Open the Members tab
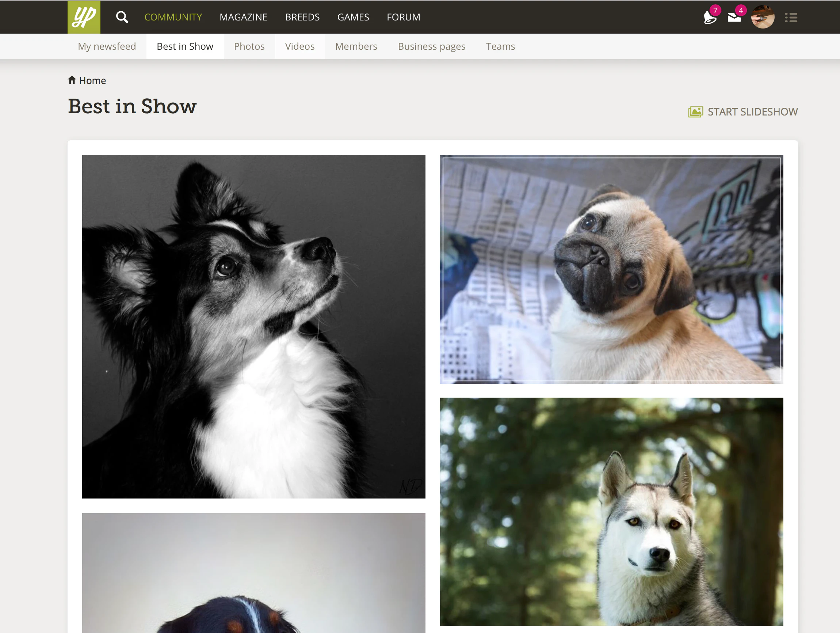Viewport: 840px width, 633px height. pyautogui.click(x=356, y=46)
